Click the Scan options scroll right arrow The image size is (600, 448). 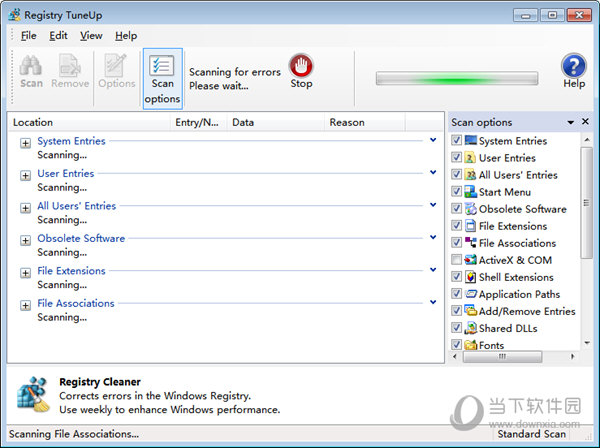tap(572, 357)
